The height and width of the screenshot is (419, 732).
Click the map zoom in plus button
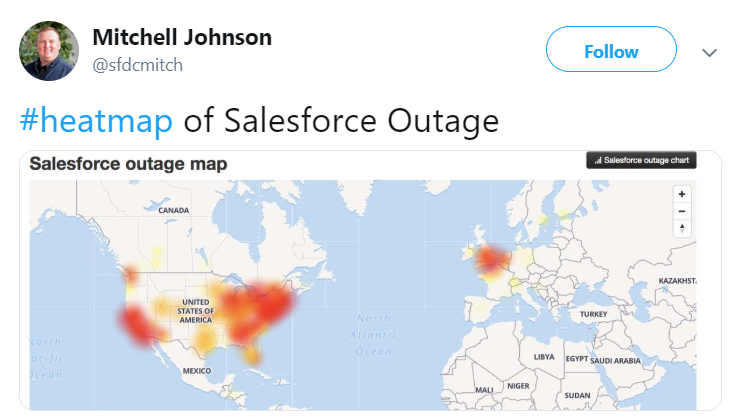tap(682, 194)
